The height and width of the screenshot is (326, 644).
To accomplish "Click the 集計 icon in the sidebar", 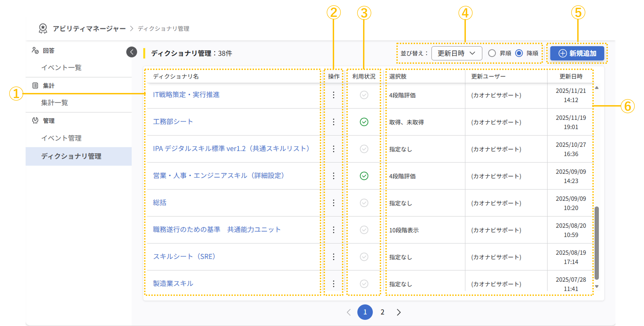I will [35, 85].
